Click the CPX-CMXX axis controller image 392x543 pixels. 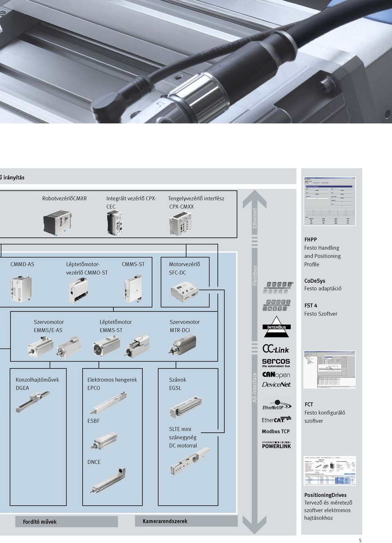coord(180,224)
